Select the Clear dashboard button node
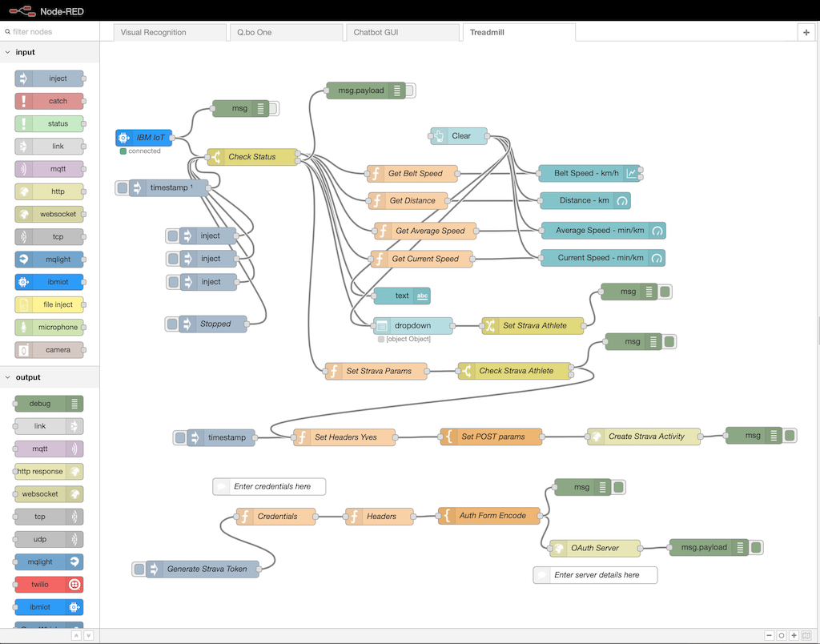This screenshot has width=820, height=644. (459, 136)
